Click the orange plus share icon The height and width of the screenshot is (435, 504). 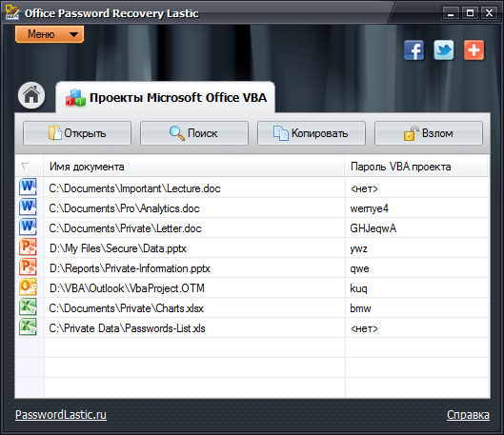tap(474, 50)
